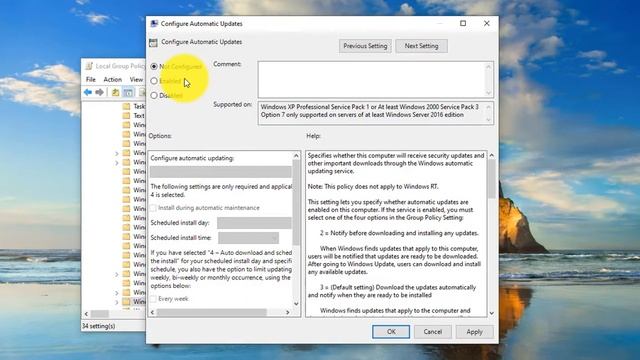640x360 pixels.
Task: Click the highlighted Win folder icon in tree
Action: click(x=127, y=302)
